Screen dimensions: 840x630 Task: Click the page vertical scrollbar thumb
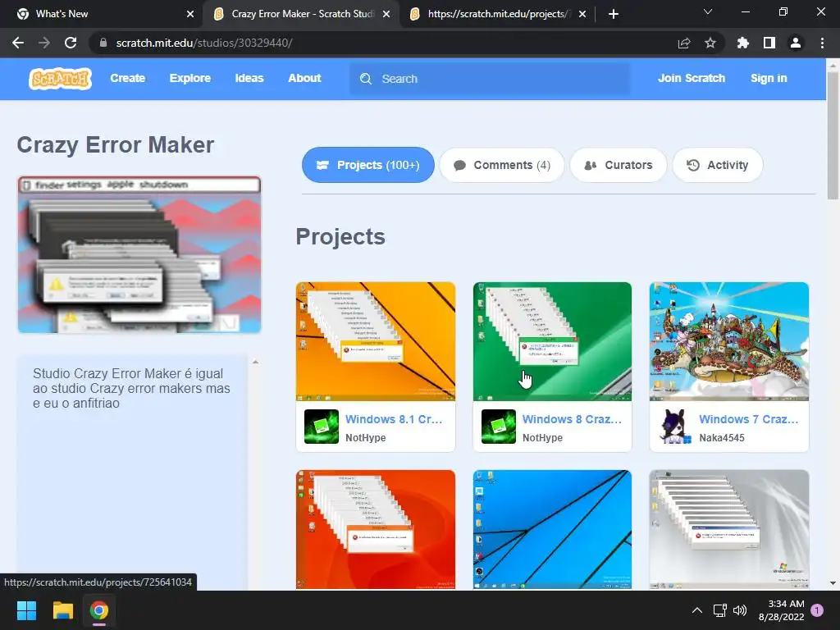click(x=833, y=135)
